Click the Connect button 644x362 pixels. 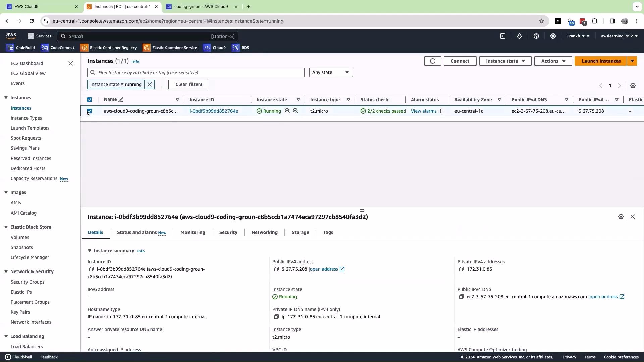coord(460,61)
